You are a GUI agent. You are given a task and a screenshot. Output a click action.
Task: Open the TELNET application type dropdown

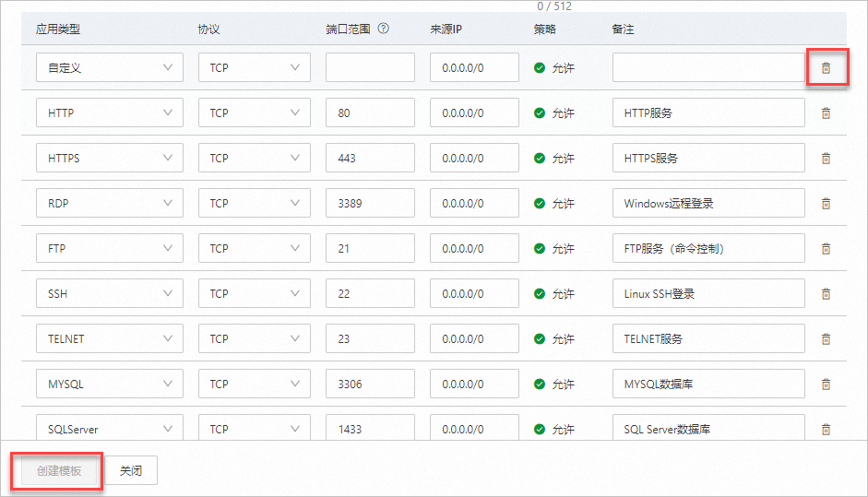110,338
